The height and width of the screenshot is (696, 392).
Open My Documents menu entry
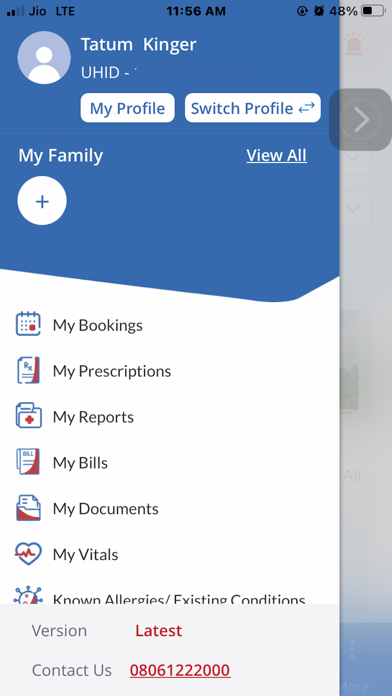pos(106,509)
